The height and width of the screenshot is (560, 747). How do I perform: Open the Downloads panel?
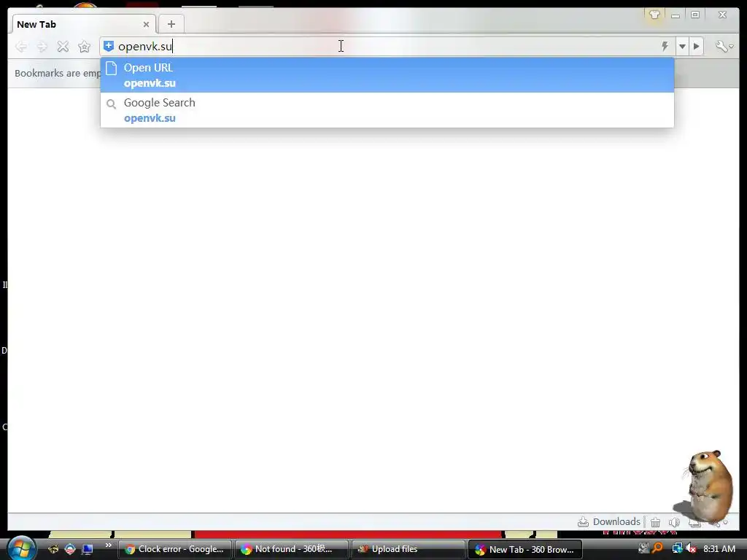[609, 522]
